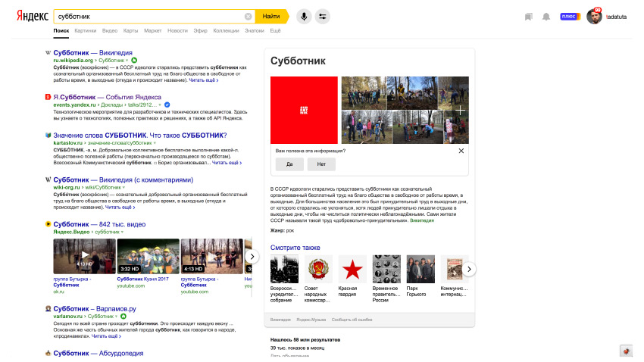Open 'Значение слова СУББОТНИК' result
Image resolution: width=644 pixels, height=362 pixels.
[x=140, y=136]
